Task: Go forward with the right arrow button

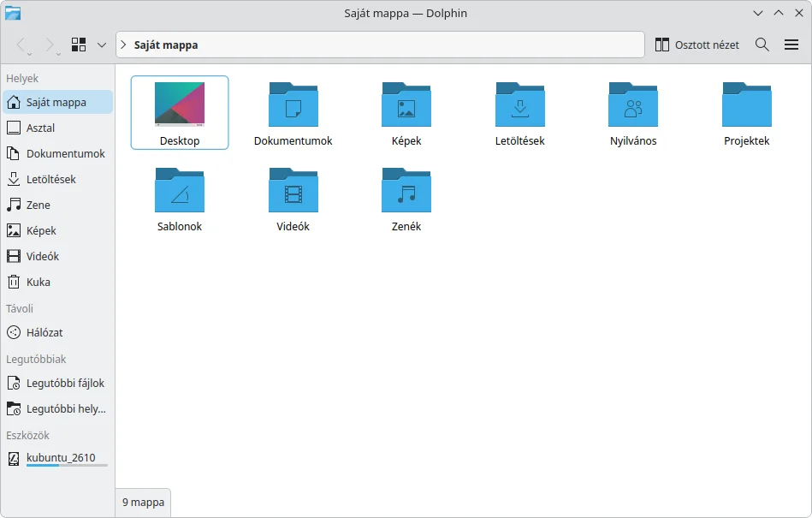Action: (49, 45)
